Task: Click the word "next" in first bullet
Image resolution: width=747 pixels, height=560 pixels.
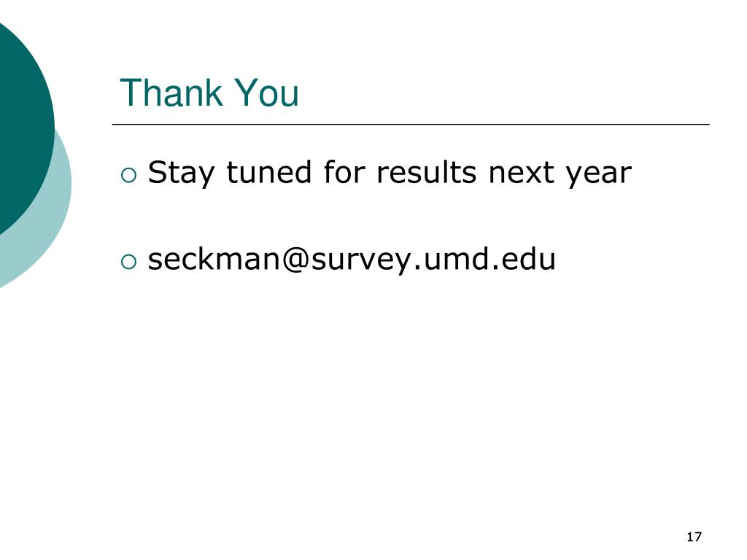Action: point(521,172)
